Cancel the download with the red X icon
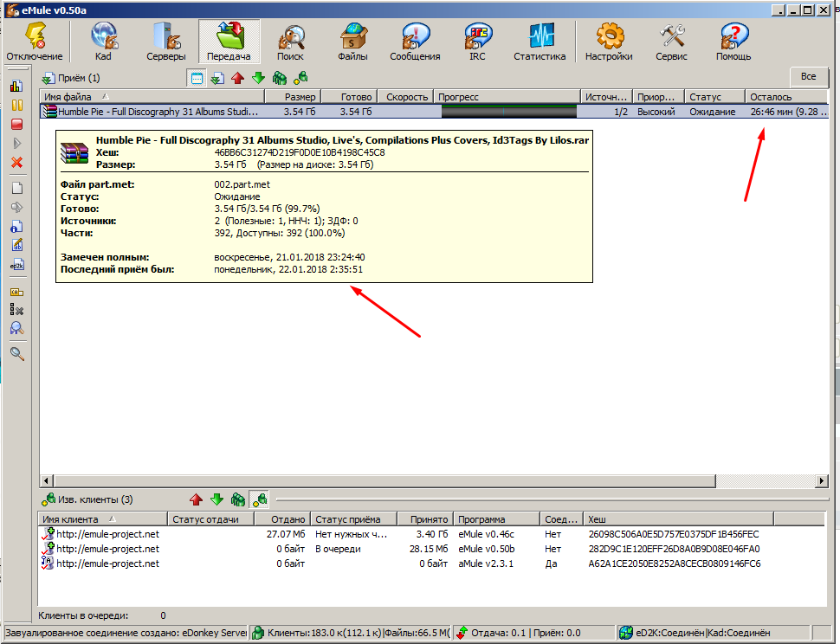Screen dimensions: 840x644 tap(16, 163)
